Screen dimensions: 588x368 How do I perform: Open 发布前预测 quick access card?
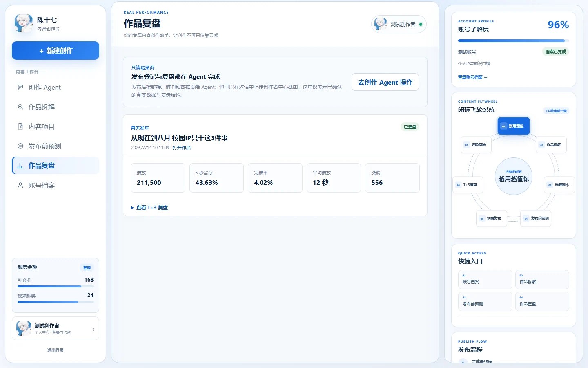485,301
